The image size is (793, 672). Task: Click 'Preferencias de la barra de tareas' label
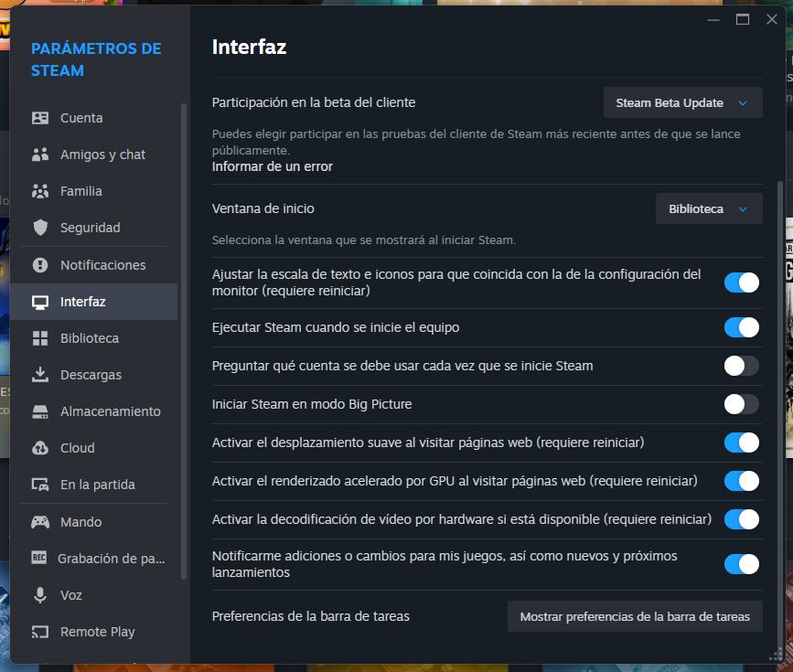311,616
